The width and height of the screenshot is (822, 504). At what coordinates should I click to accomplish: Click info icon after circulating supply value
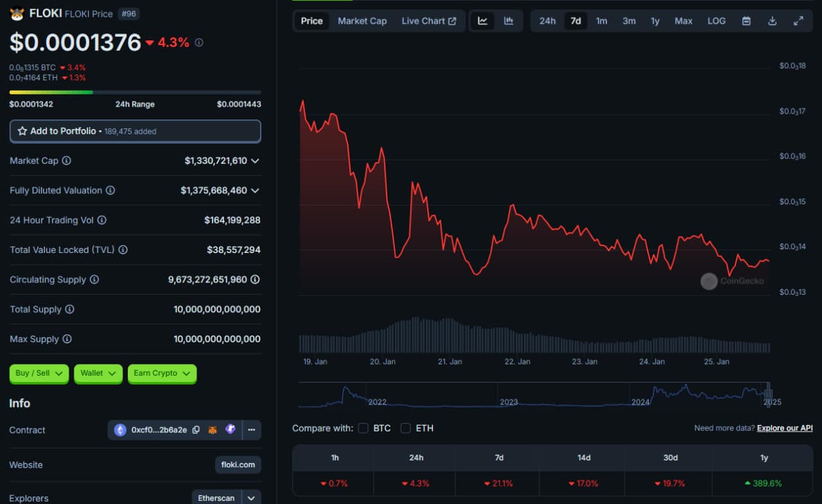click(x=255, y=279)
